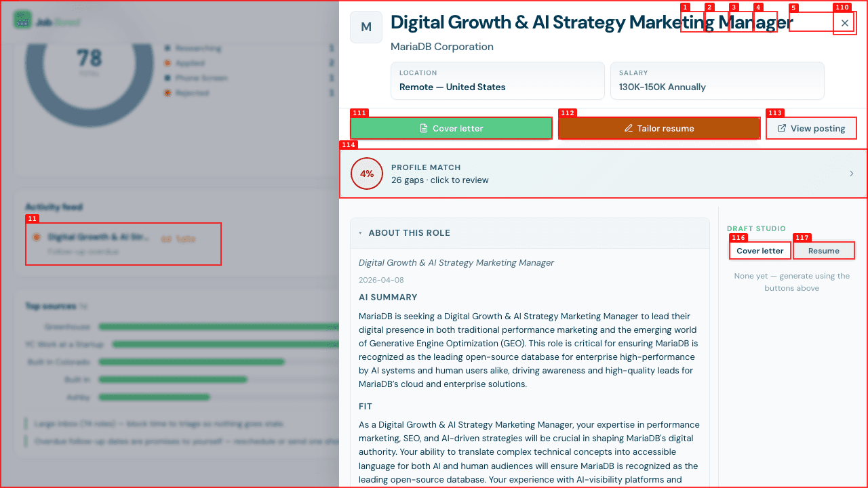Switch to the Cover letter tab in Draft Studio
868x488 pixels.
tap(759, 251)
